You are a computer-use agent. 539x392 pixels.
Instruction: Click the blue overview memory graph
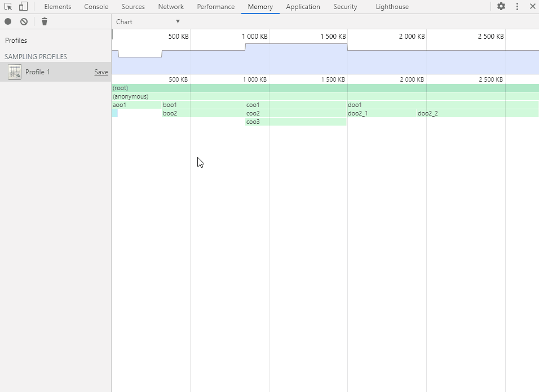pos(325,59)
